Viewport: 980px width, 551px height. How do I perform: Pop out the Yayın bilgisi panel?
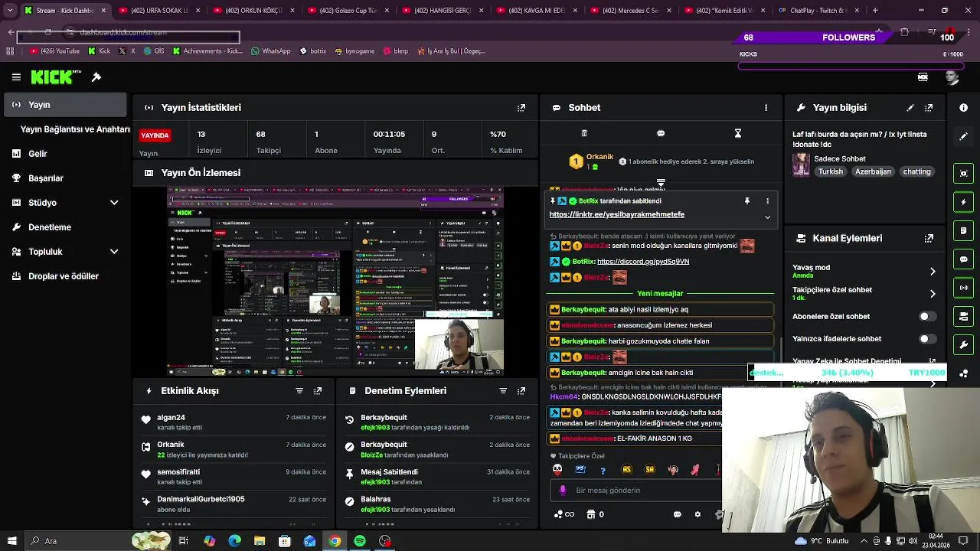pyautogui.click(x=929, y=108)
